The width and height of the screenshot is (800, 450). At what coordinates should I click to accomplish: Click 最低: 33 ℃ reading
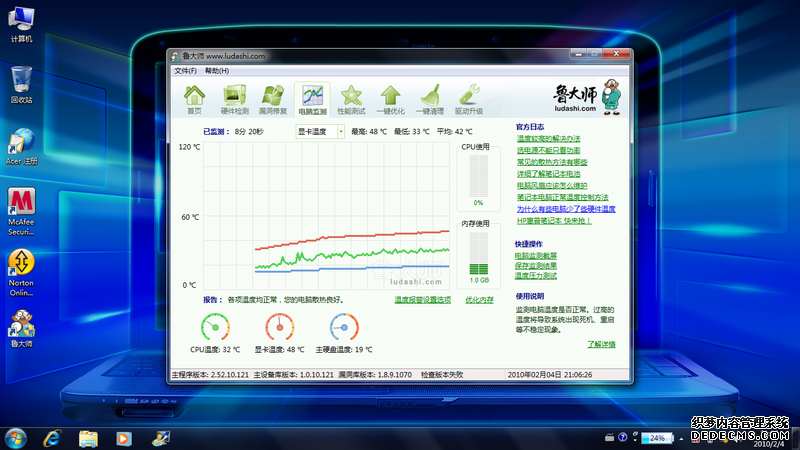point(412,132)
